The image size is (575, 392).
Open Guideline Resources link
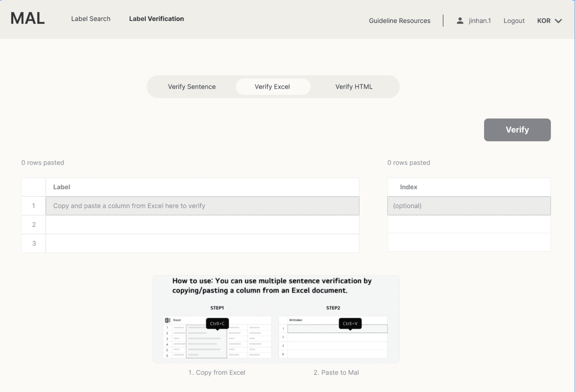(399, 21)
